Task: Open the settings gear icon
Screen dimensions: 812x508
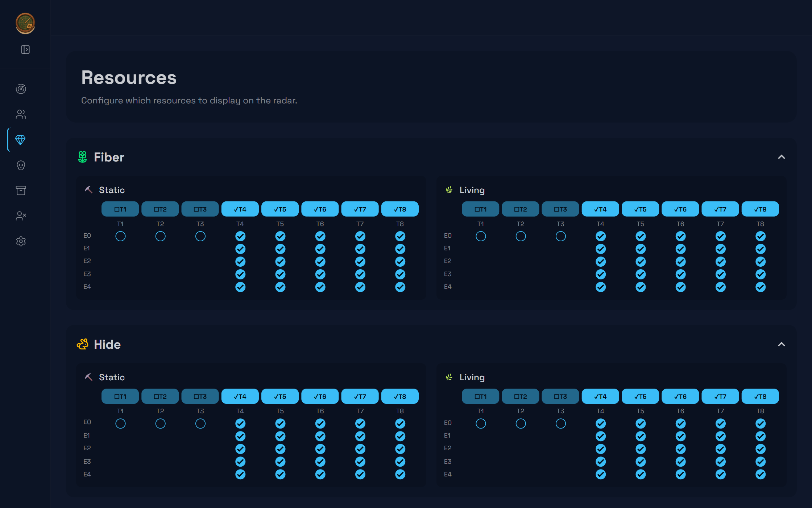Action: coord(21,241)
